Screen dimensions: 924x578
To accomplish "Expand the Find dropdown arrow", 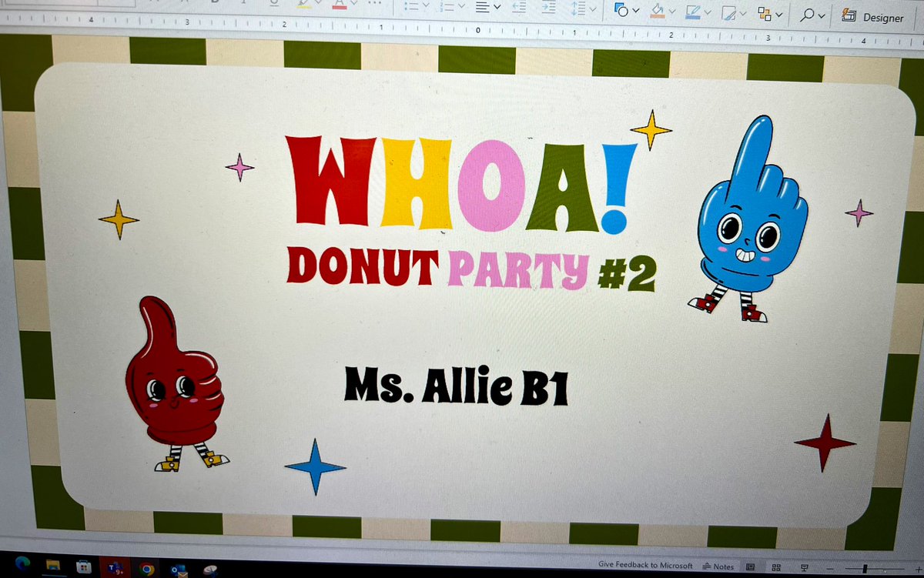I will [x=821, y=15].
